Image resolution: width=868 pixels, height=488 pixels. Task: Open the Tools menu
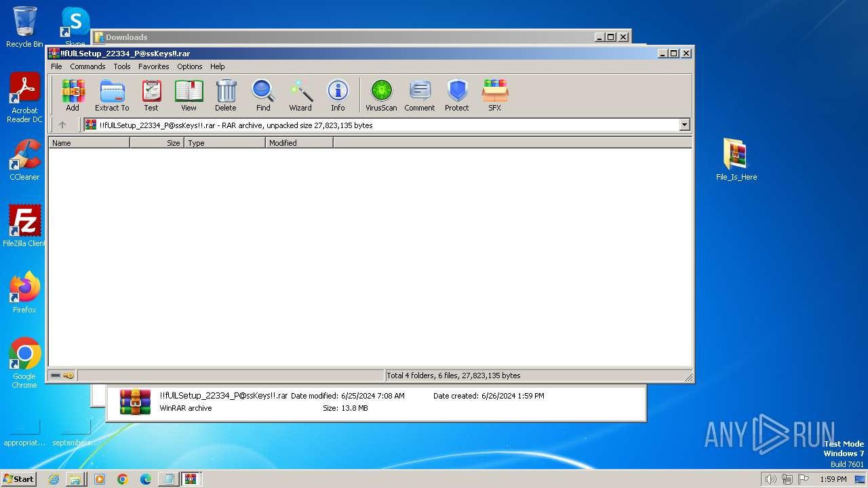tap(122, 66)
